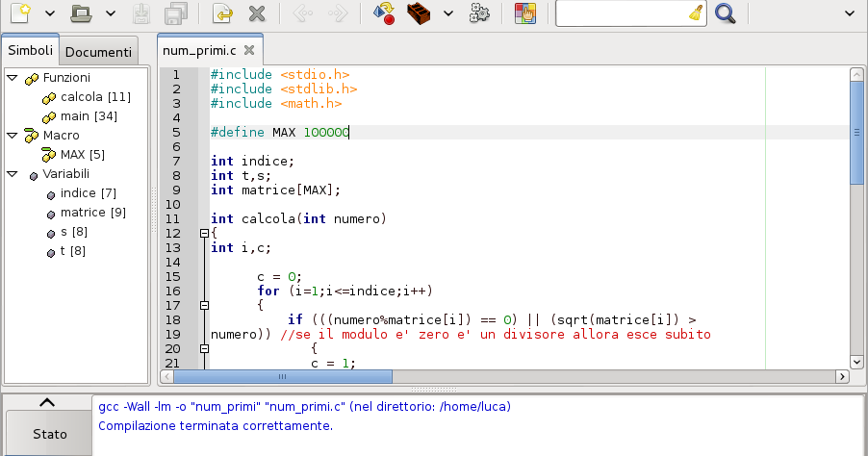This screenshot has height=456, width=868.
Task: Click the Funzioni category icon
Action: tap(32, 79)
